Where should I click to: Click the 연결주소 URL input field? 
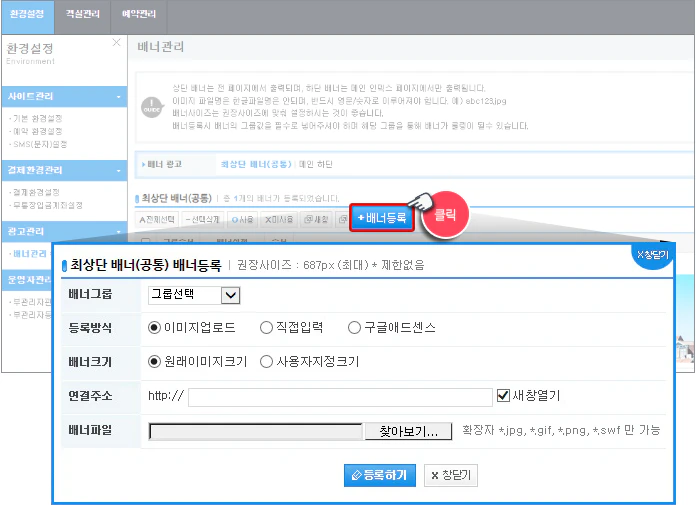point(340,397)
